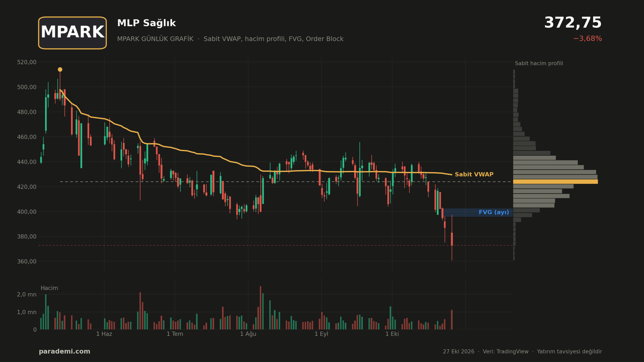Viewport: 644px width, 362px height.
Task: Click the 2,0 mn volume axis label
Action: pos(27,294)
